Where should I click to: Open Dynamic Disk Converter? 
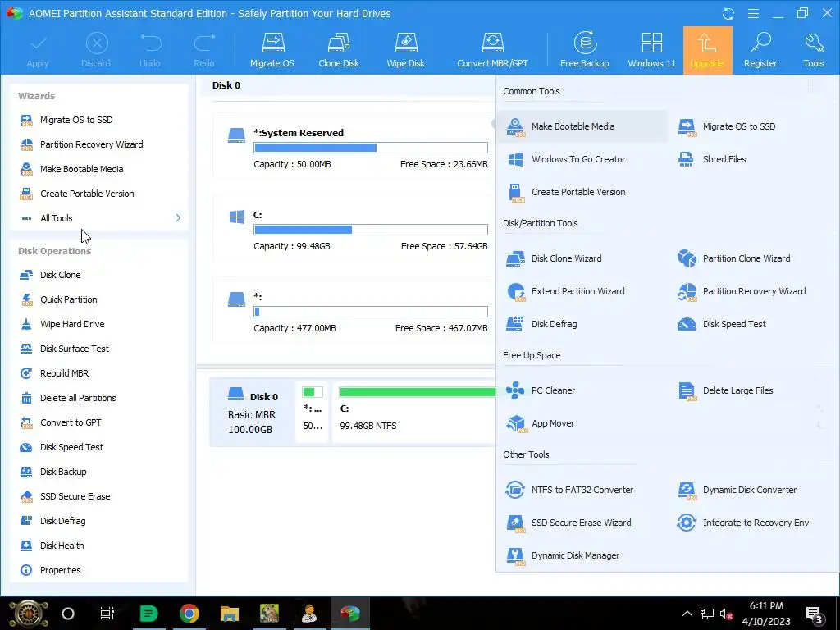tap(737, 490)
